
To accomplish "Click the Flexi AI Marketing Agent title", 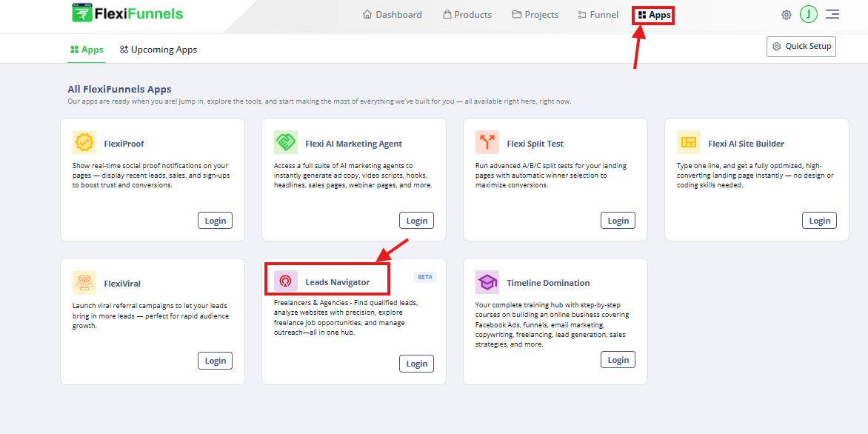I will coord(354,144).
